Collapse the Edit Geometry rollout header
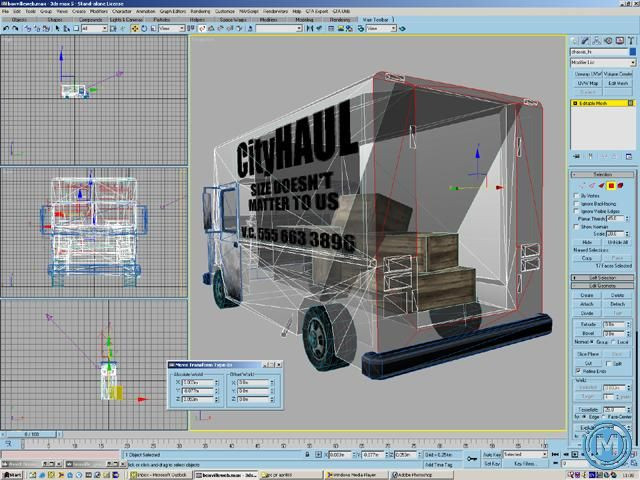The height and width of the screenshot is (480, 640). pos(602,286)
